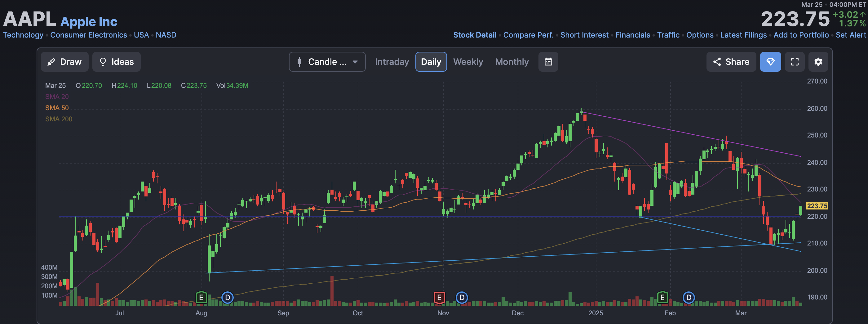868x324 pixels.
Task: Click the high value H 224.10
Action: pos(124,85)
